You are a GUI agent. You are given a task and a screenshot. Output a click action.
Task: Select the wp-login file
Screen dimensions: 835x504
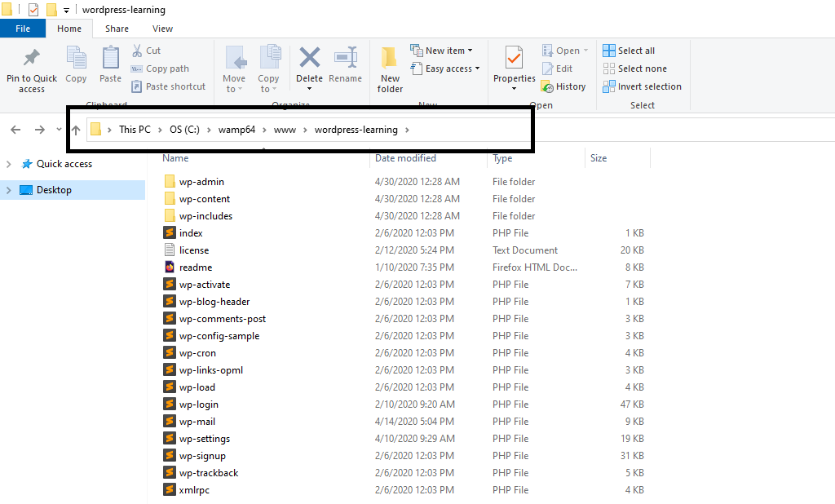coord(199,405)
